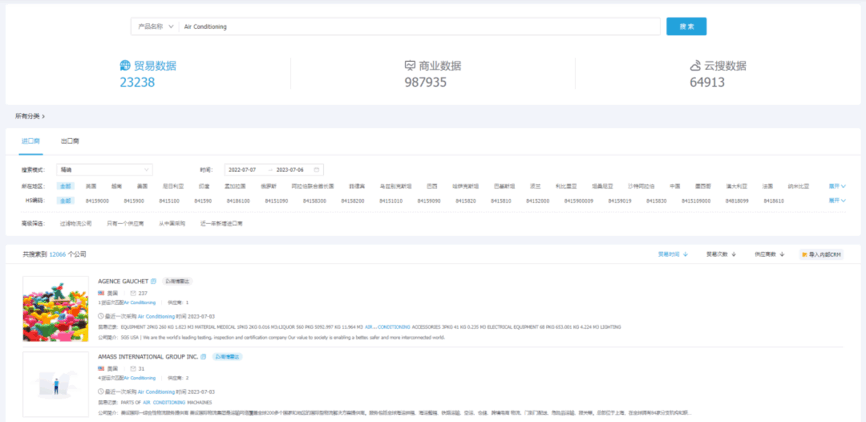Viewport: 866px width, 422px height.
Task: Click the blue 搜索 search button
Action: point(686,26)
